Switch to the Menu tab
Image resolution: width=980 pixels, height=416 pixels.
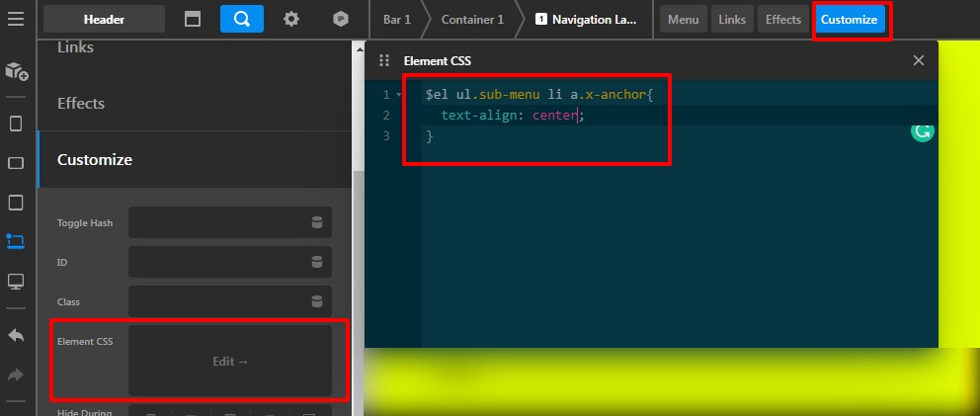coord(683,20)
